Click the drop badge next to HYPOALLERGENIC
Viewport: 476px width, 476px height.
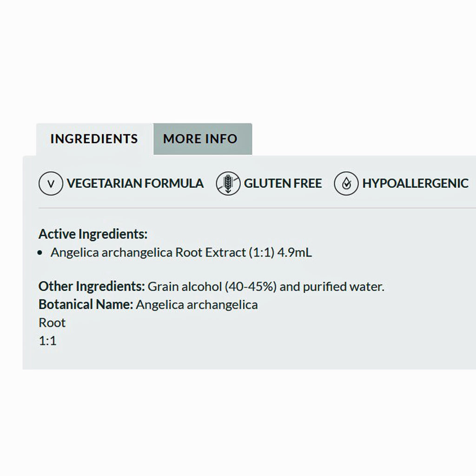pyautogui.click(x=346, y=183)
